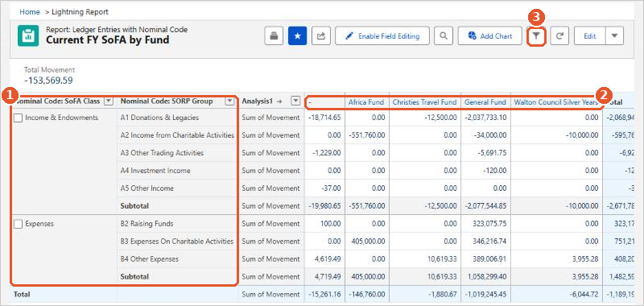Click the refresh report icon
Image resolution: width=644 pixels, height=306 pixels.
[559, 35]
